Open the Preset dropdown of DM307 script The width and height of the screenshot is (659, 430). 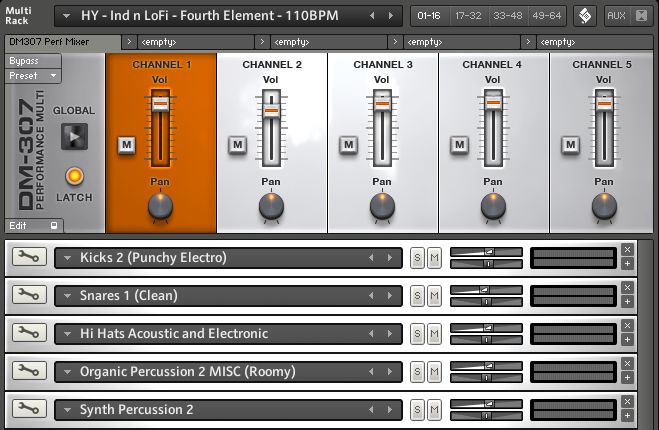coord(53,76)
